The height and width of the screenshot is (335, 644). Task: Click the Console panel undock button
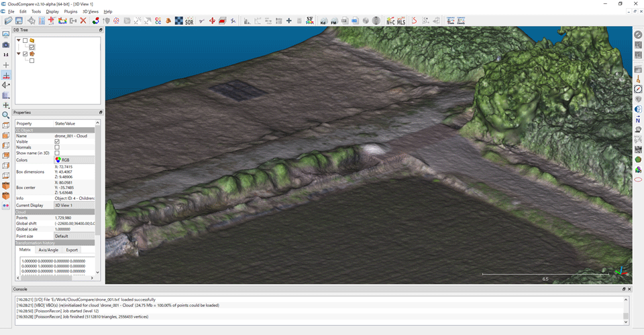point(624,289)
